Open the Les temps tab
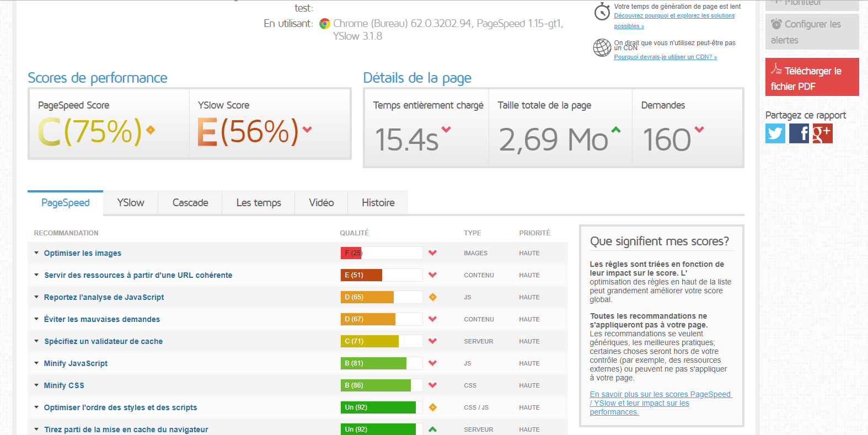Image resolution: width=868 pixels, height=435 pixels. [259, 202]
